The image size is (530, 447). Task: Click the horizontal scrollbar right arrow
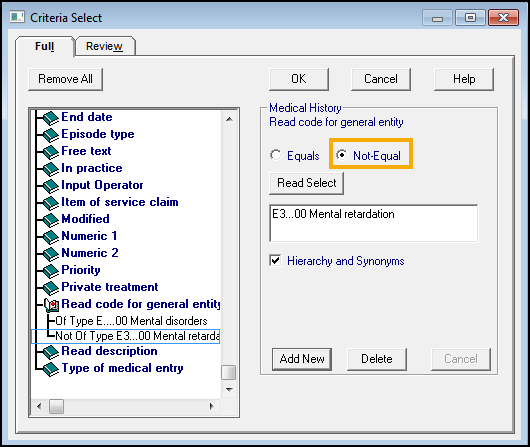point(212,406)
